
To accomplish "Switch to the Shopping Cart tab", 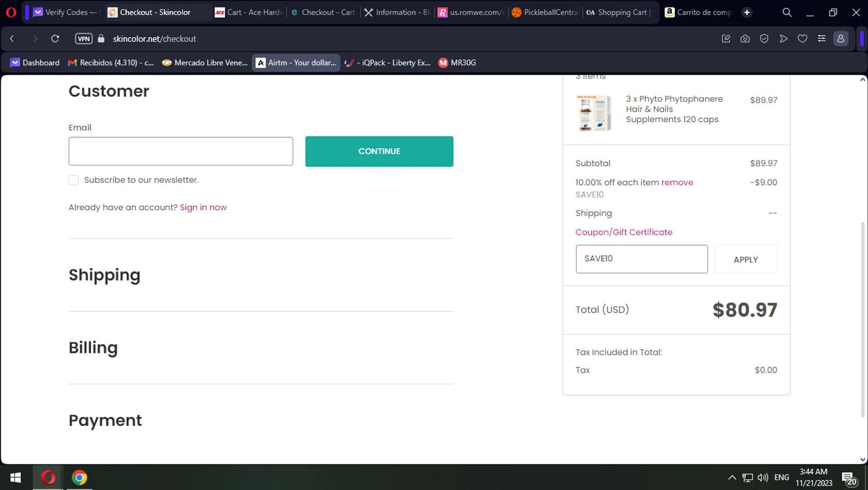I will point(620,12).
